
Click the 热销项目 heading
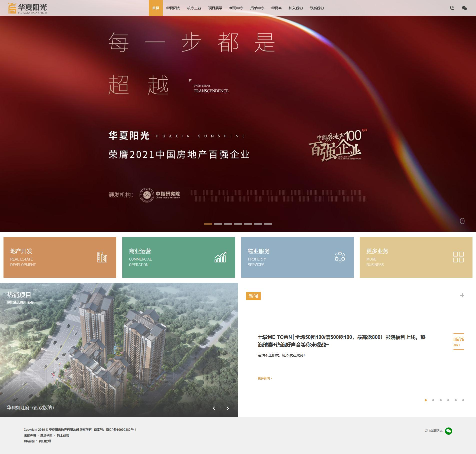[x=19, y=295]
